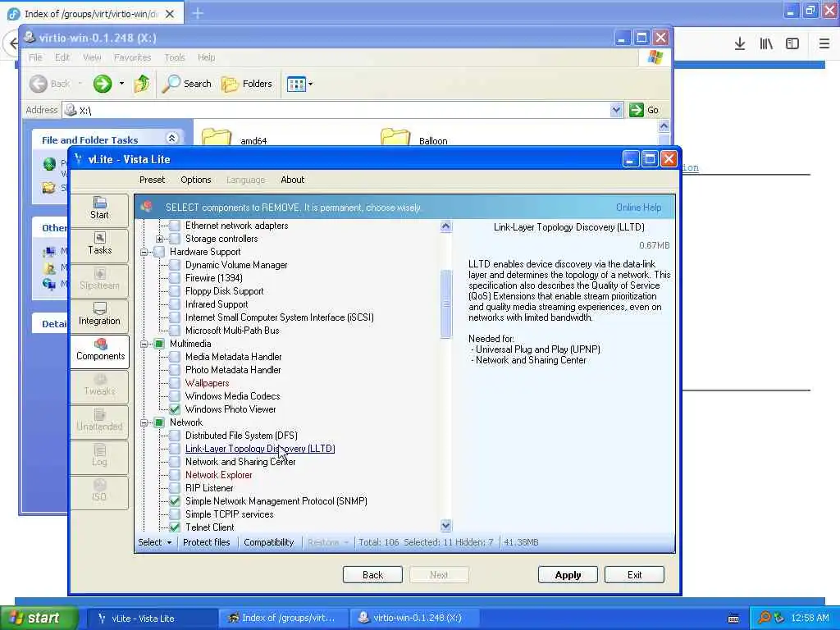This screenshot has height=630, width=840.
Task: Toggle the Folders pane in Explorer
Action: pyautogui.click(x=247, y=84)
